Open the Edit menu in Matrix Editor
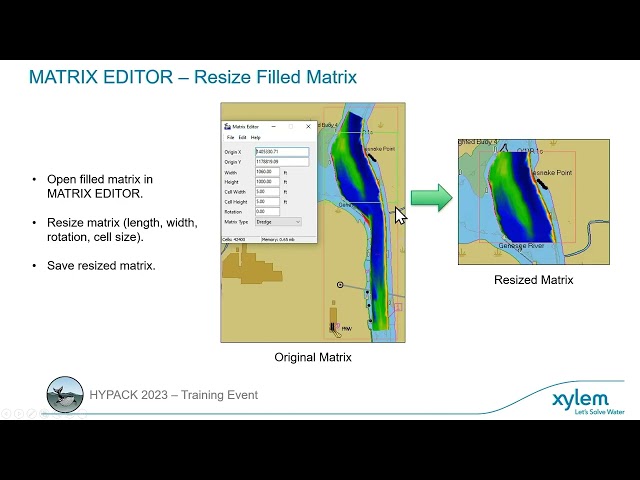The width and height of the screenshot is (640, 480). point(242,138)
